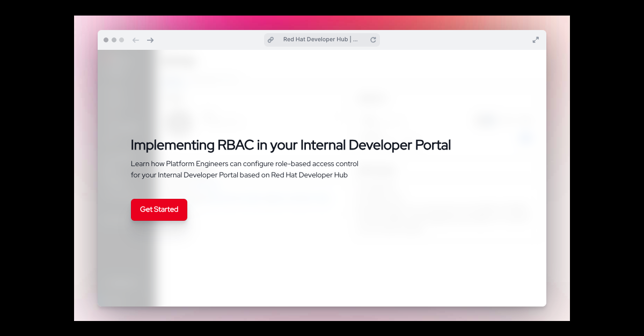
Task: Click the first line of the description paragraph
Action: point(244,163)
